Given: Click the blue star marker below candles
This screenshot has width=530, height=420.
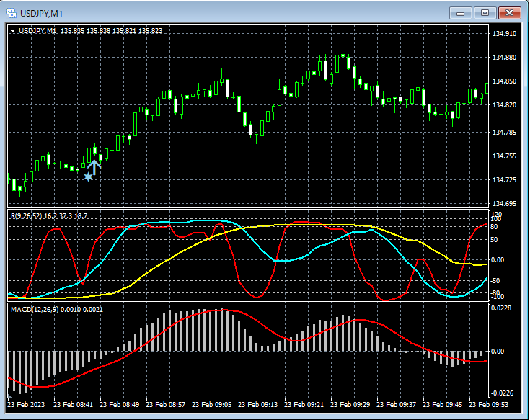Looking at the screenshot, I should tap(88, 177).
